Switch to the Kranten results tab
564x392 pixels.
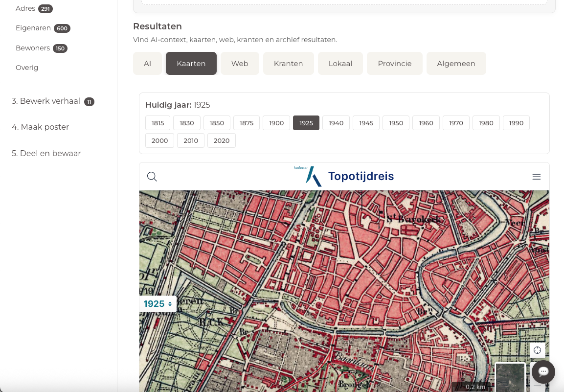click(288, 64)
